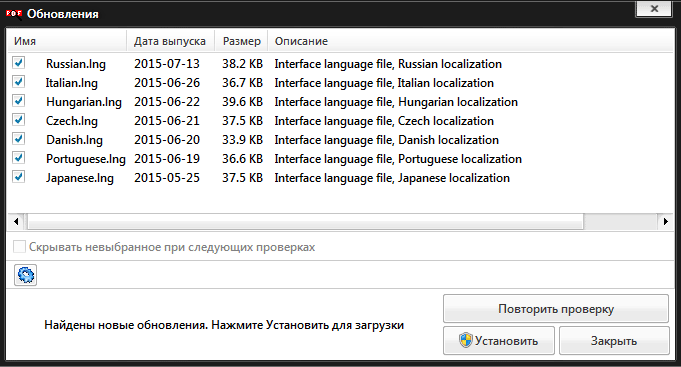Sort by the Дата выпуска column header
The image size is (681, 367).
click(171, 41)
